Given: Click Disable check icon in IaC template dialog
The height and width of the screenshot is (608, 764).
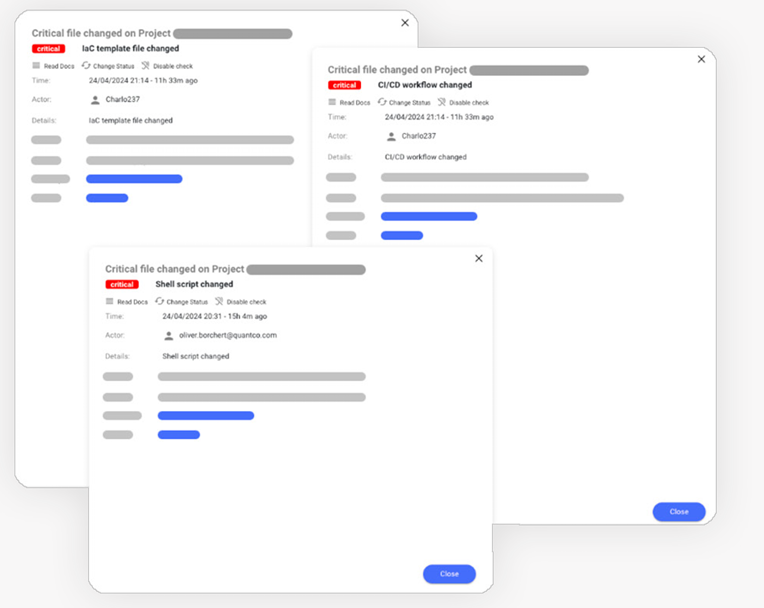Looking at the screenshot, I should point(145,66).
